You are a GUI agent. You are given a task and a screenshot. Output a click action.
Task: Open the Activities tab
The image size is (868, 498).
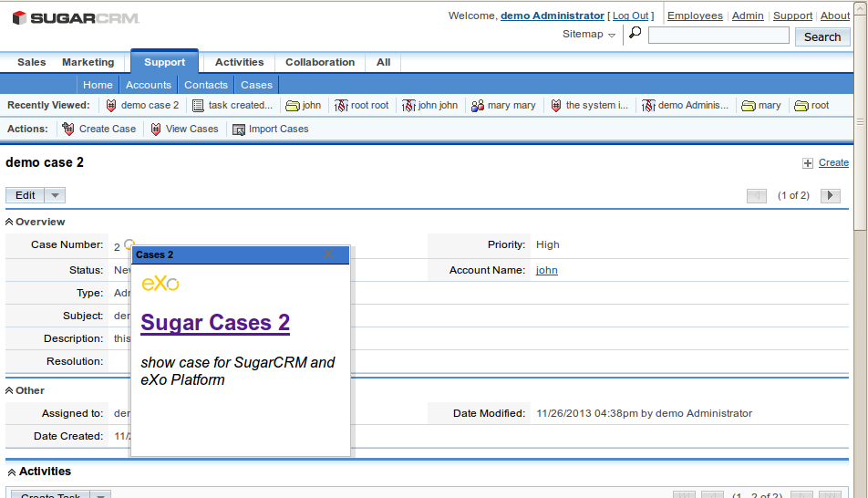[239, 62]
